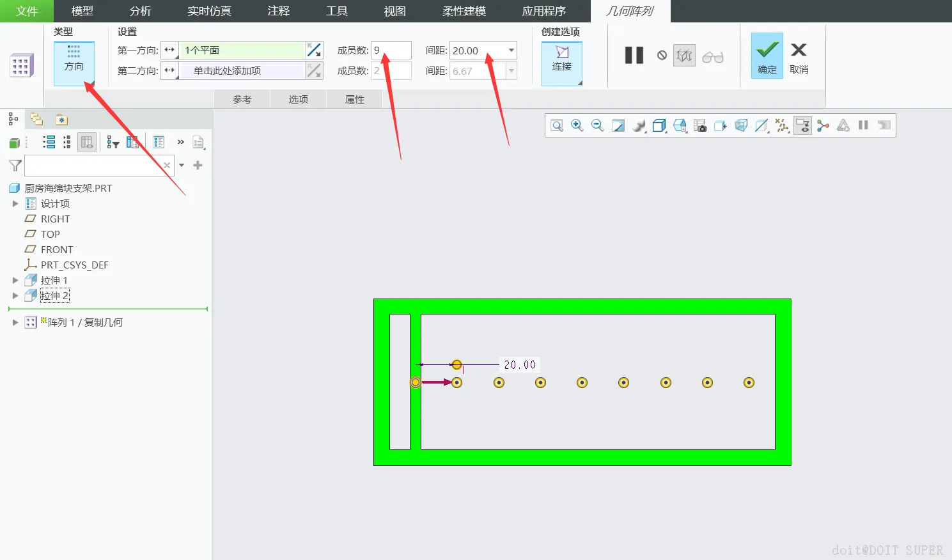
Task: Expand the 阵列 1 / 复制几何 node
Action: point(15,322)
